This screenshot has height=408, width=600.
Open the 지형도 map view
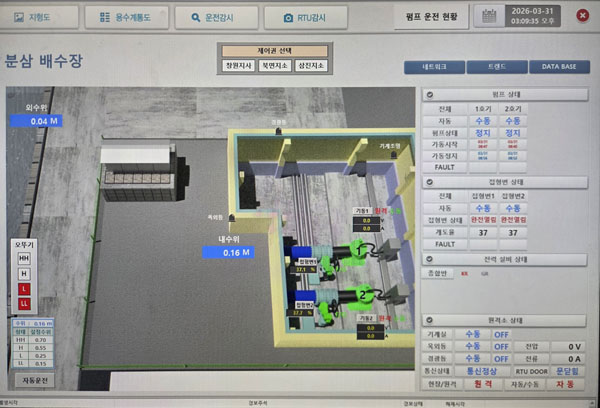click(40, 17)
